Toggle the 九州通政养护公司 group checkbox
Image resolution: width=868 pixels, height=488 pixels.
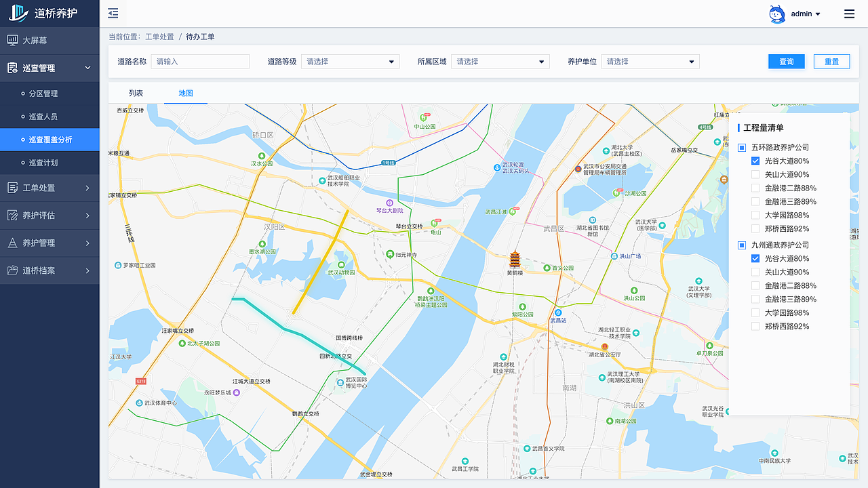[742, 245]
